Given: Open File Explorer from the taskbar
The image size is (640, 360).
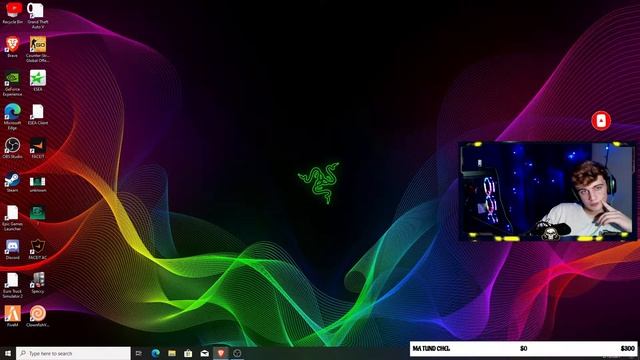Looking at the screenshot, I should pos(172,353).
